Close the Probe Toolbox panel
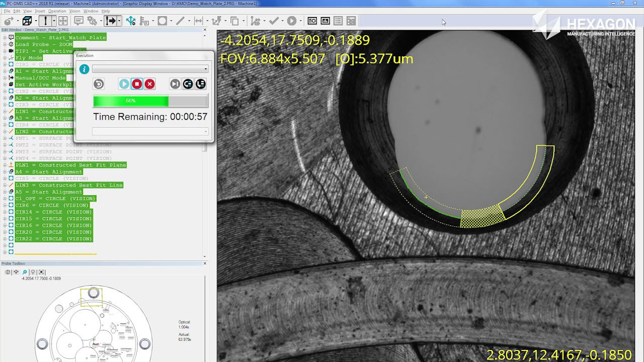 click(x=205, y=263)
